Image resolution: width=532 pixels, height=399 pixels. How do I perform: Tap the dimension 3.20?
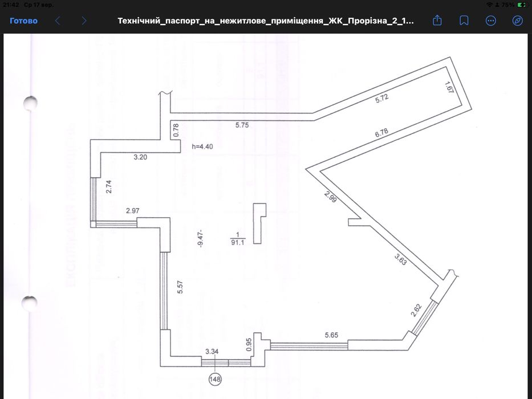tap(140, 157)
